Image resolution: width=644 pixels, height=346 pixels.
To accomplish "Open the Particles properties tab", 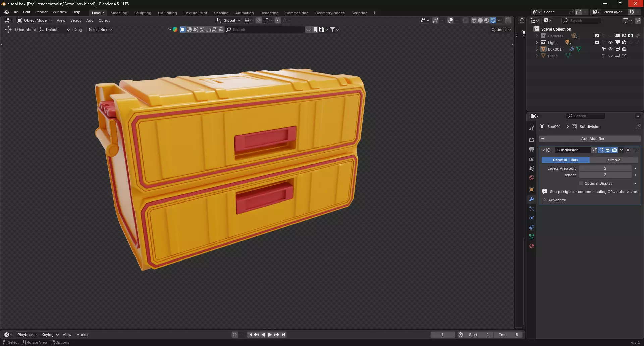I will tap(532, 209).
